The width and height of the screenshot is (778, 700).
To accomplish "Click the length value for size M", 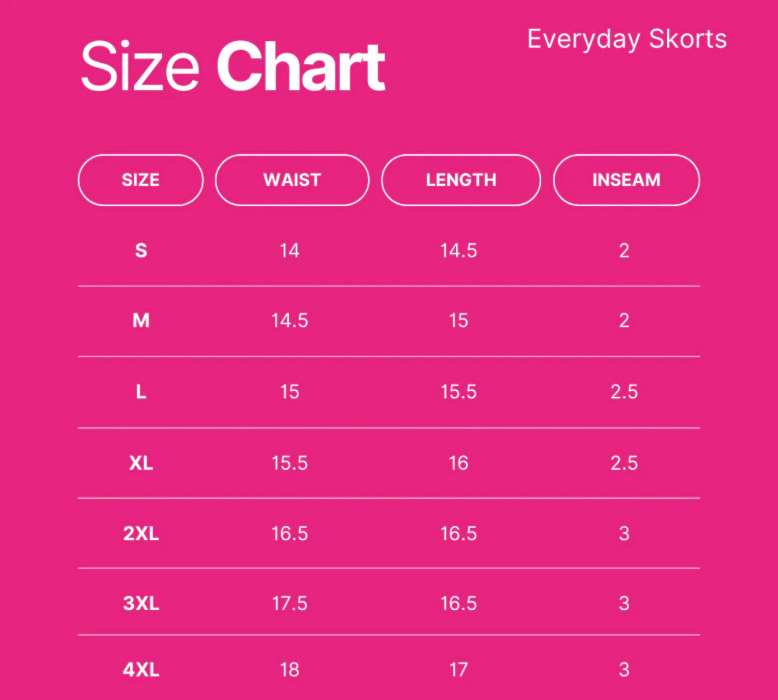I will pyautogui.click(x=458, y=320).
